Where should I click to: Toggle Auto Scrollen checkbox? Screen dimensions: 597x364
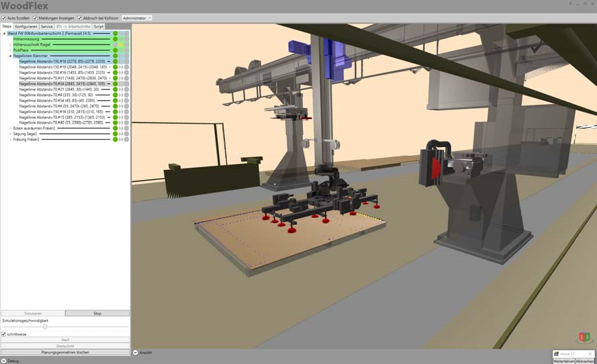point(4,18)
